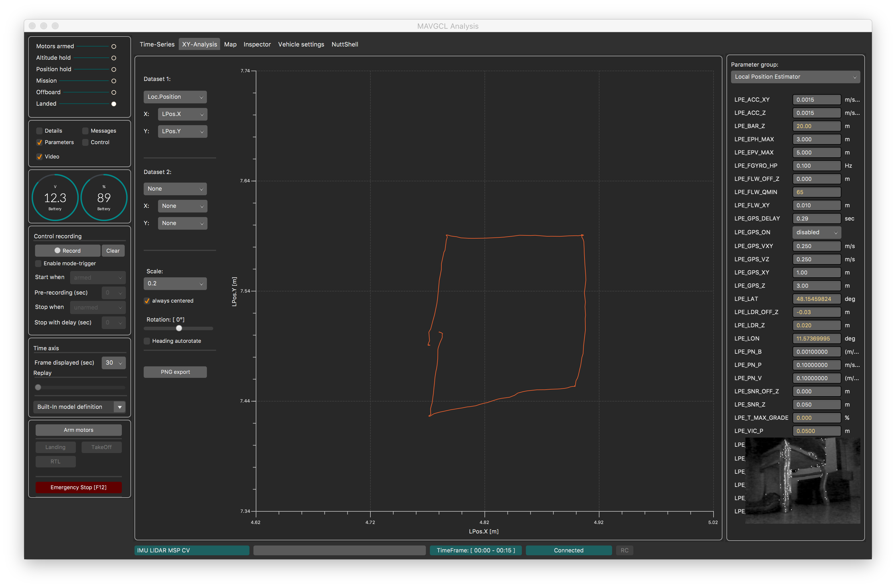Enable the Details checkbox
The image size is (896, 588).
pos(39,131)
